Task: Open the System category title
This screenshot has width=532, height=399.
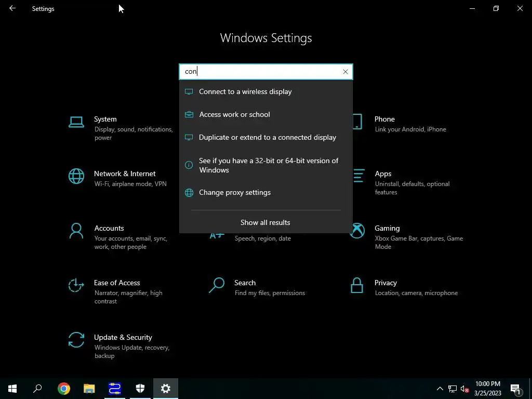Action: (105, 119)
